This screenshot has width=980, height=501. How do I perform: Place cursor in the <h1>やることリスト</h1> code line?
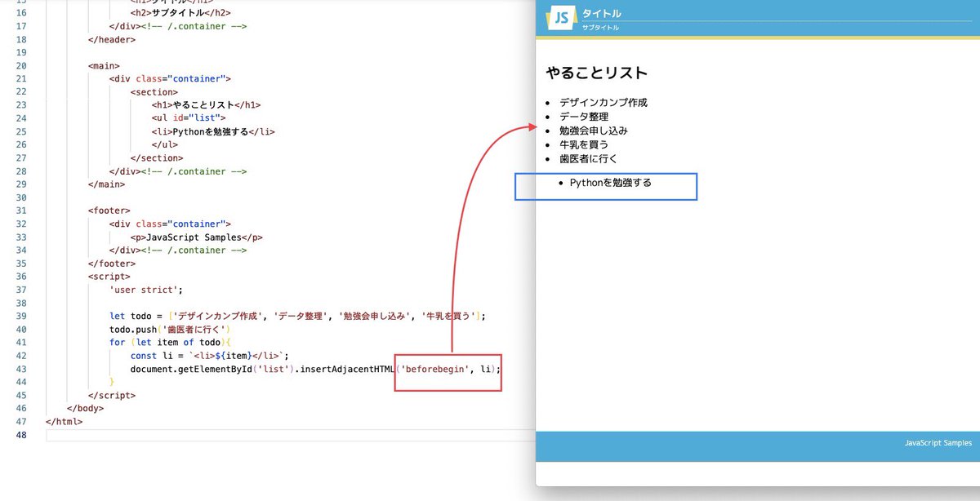(206, 105)
